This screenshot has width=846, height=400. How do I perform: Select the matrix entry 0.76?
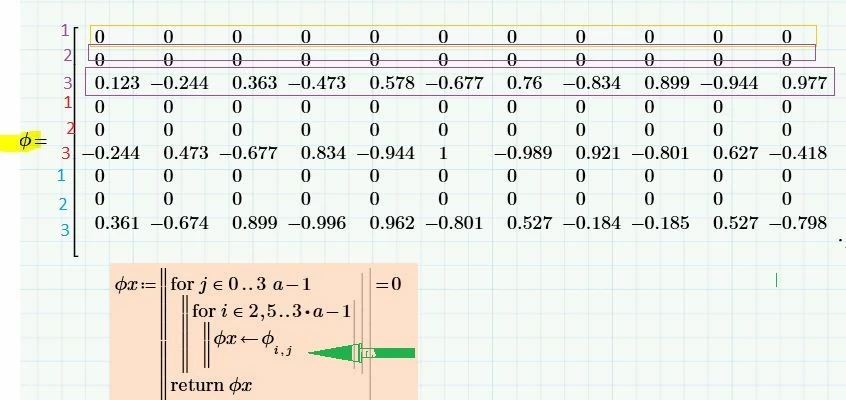point(525,83)
